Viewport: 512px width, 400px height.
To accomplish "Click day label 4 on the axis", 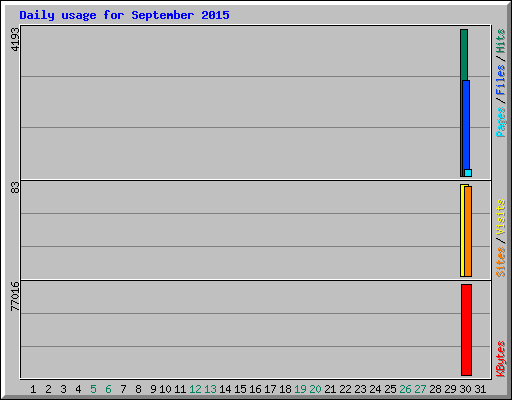I will [x=78, y=389].
